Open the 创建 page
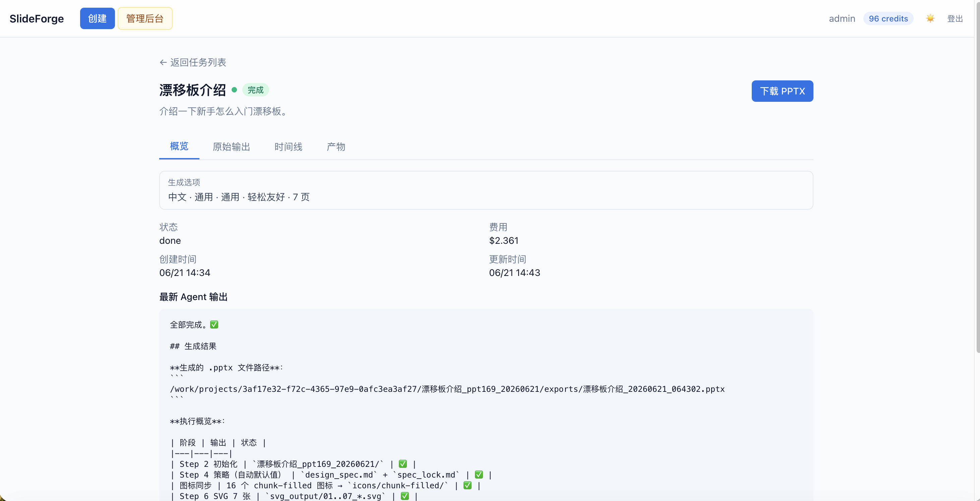Screen dimensions: 980x501 pyautogui.click(x=97, y=19)
